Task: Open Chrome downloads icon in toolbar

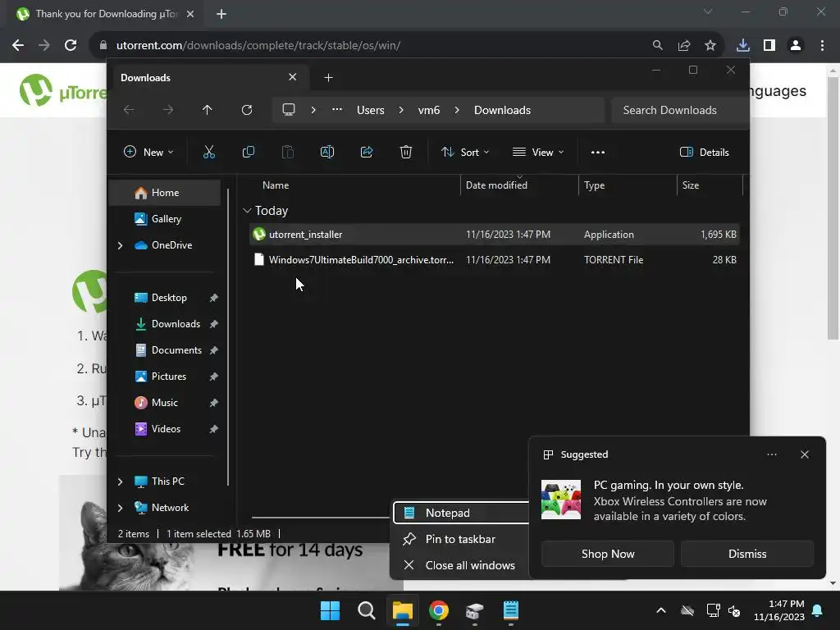Action: point(743,45)
